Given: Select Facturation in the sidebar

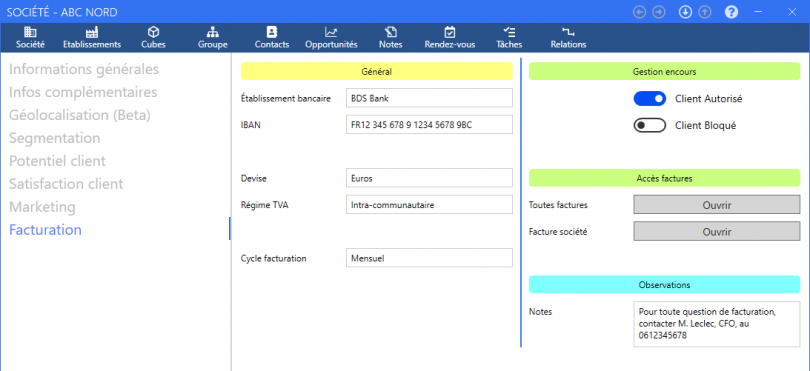Looking at the screenshot, I should [45, 230].
